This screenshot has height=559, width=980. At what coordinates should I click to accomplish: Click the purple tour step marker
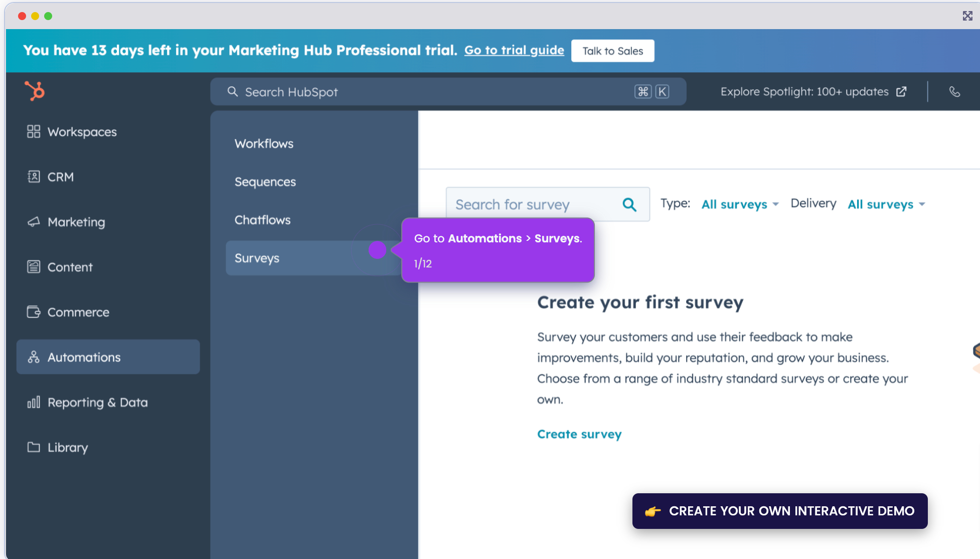pos(377,250)
